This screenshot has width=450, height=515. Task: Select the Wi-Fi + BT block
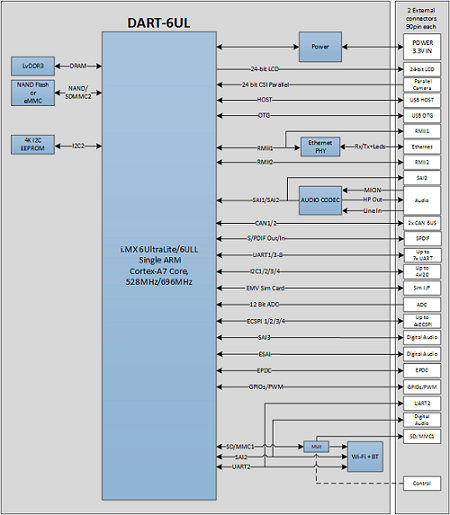(365, 457)
